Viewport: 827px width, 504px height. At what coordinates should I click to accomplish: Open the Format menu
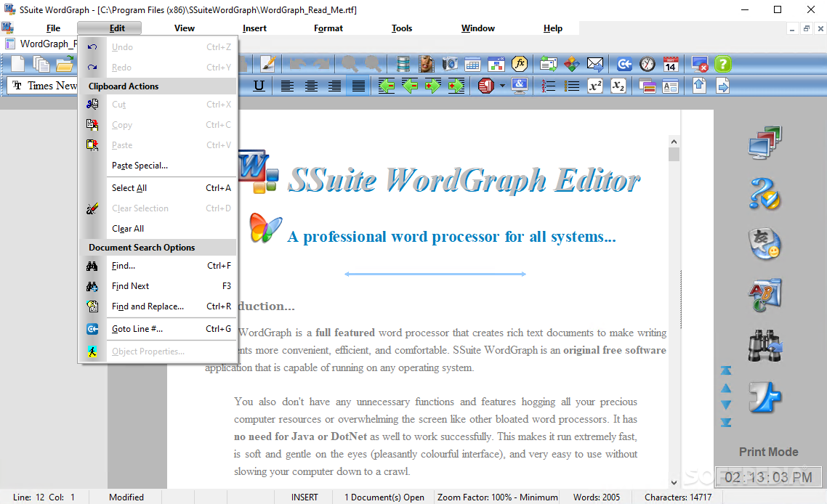click(328, 28)
